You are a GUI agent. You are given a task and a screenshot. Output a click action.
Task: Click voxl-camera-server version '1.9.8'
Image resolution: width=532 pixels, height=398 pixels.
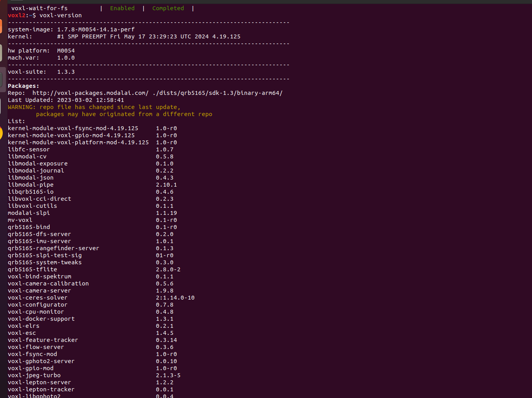(x=165, y=291)
